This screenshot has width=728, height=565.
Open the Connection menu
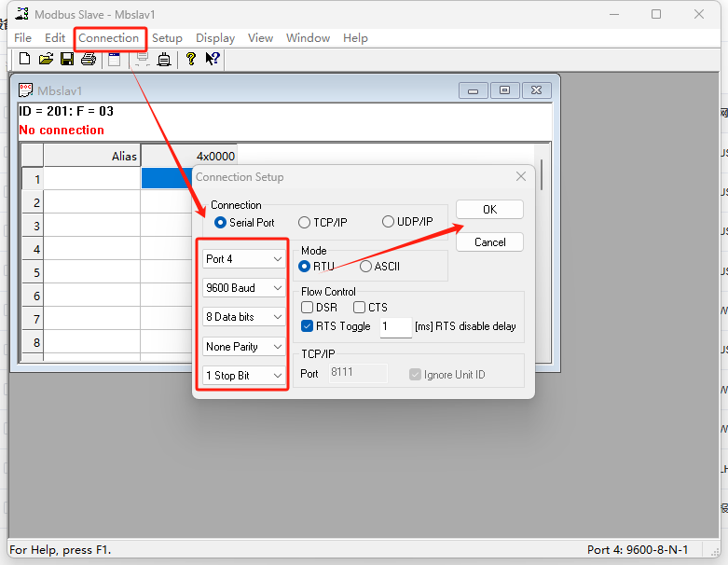[x=108, y=38]
